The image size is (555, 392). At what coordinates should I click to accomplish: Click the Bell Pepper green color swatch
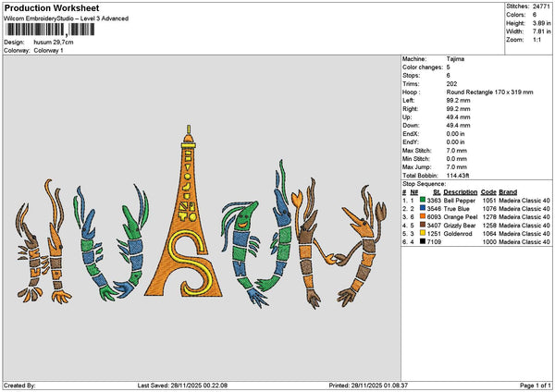tap(422, 224)
